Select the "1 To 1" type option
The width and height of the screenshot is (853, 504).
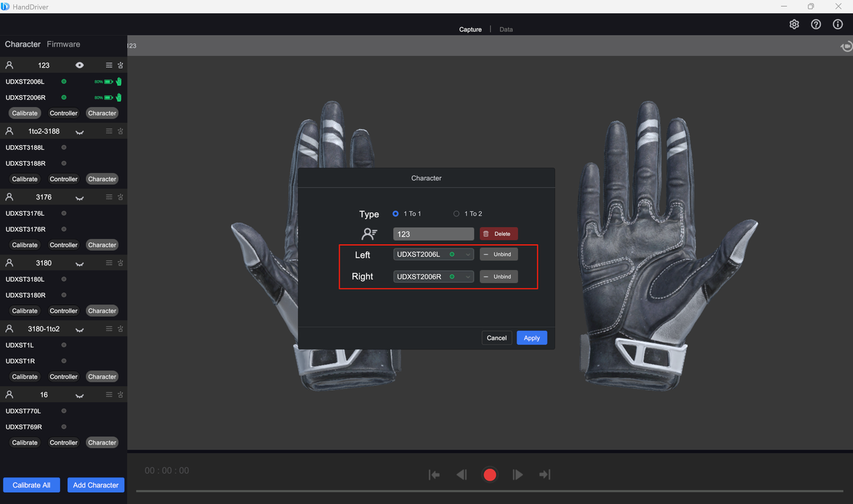(396, 214)
